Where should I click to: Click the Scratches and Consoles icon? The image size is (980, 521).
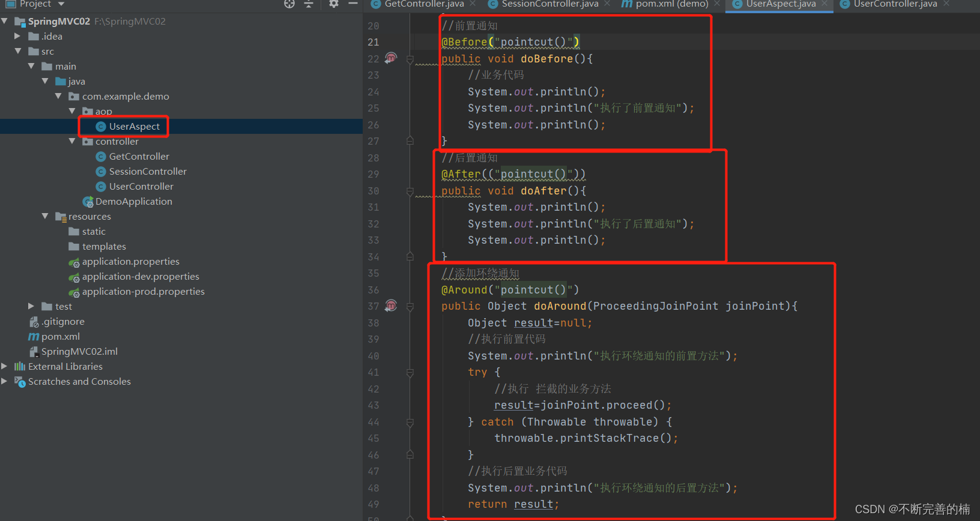pos(20,381)
